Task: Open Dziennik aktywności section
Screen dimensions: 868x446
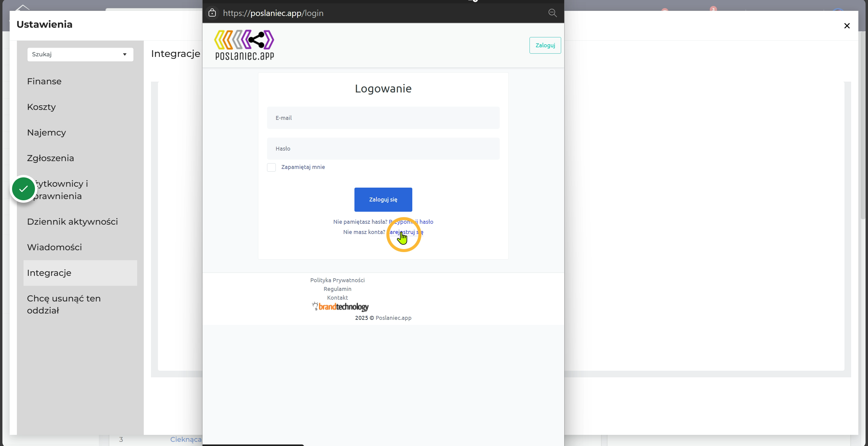Action: pyautogui.click(x=72, y=221)
